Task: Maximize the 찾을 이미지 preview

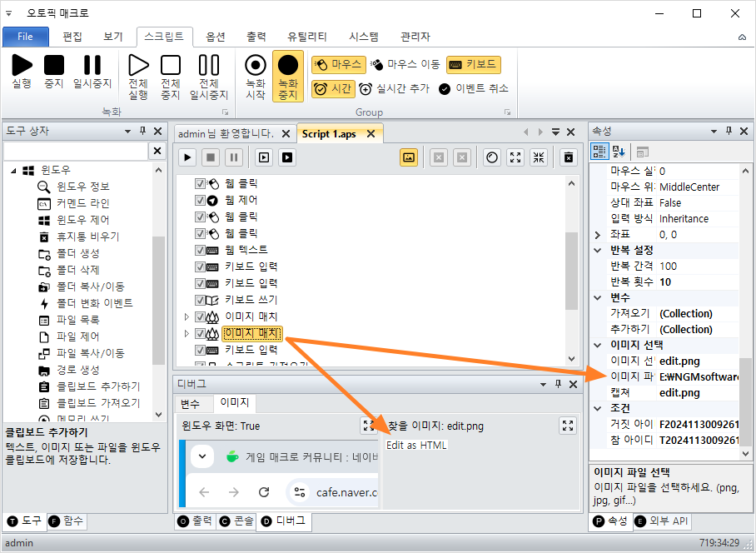Action: pos(568,426)
